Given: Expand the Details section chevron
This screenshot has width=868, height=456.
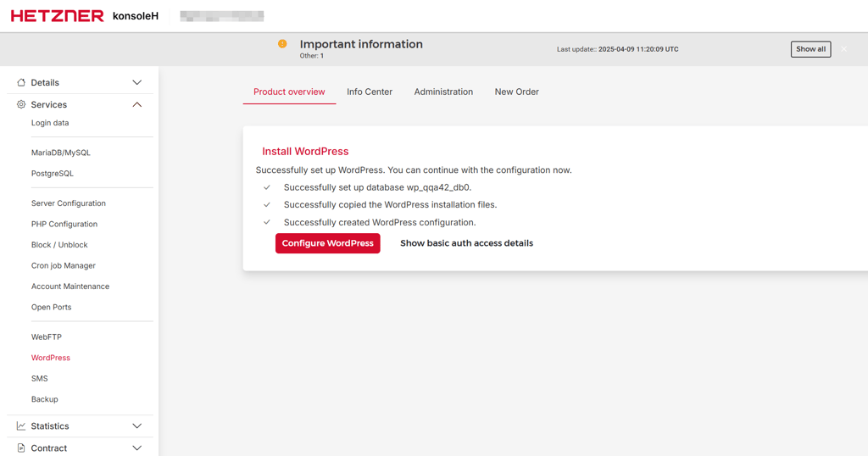Looking at the screenshot, I should coord(136,82).
